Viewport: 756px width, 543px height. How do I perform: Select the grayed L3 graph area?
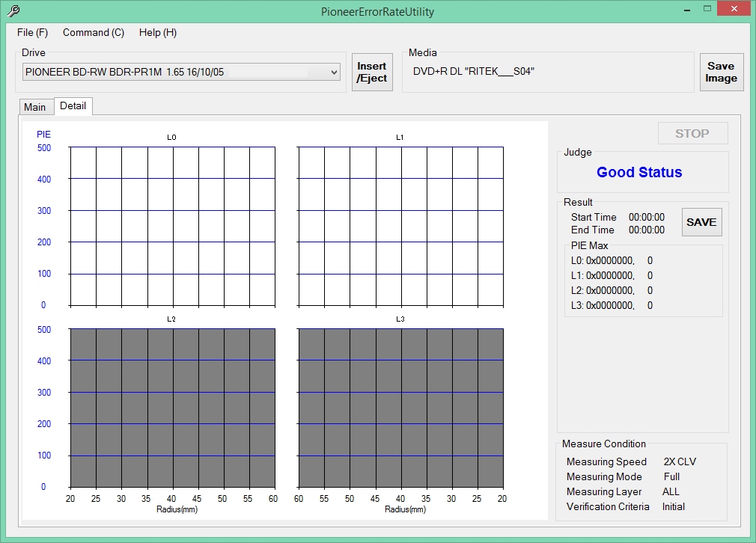[x=400, y=408]
